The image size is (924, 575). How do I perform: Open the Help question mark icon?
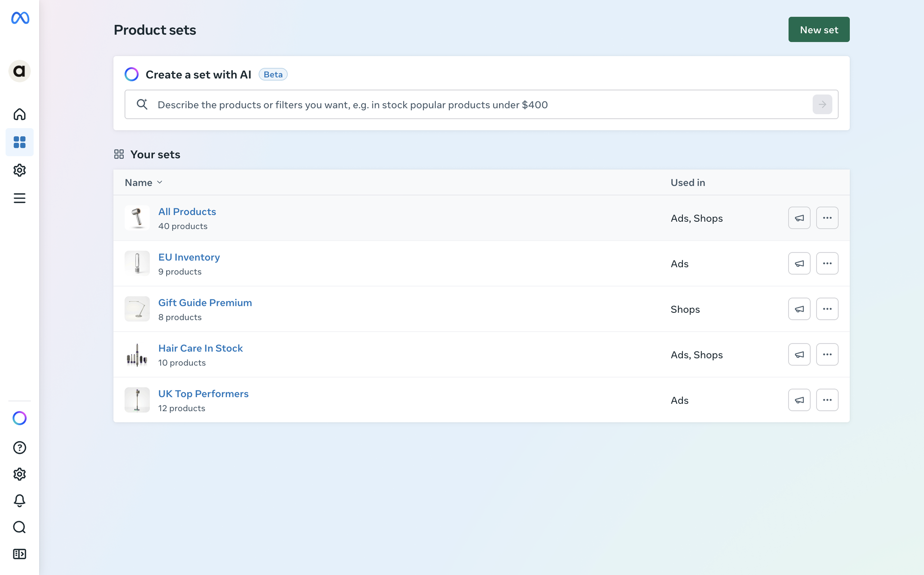[19, 448]
